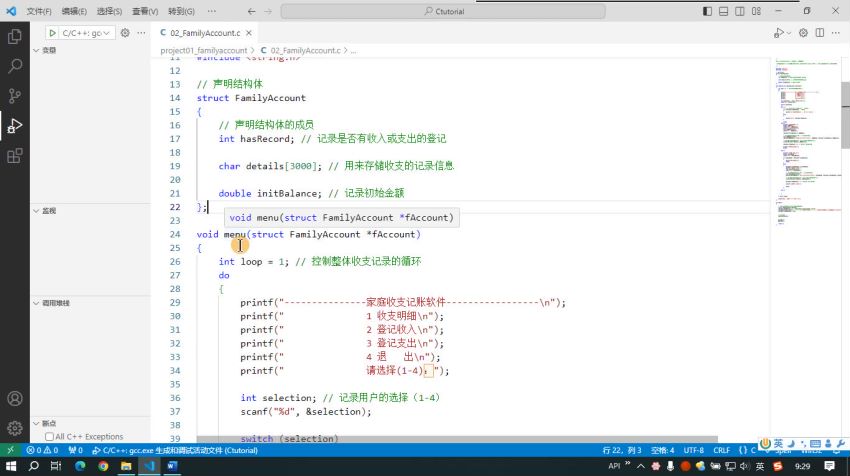The width and height of the screenshot is (850, 476).
Task: Toggle the primary sidebar layout icon
Action: [x=707, y=11]
